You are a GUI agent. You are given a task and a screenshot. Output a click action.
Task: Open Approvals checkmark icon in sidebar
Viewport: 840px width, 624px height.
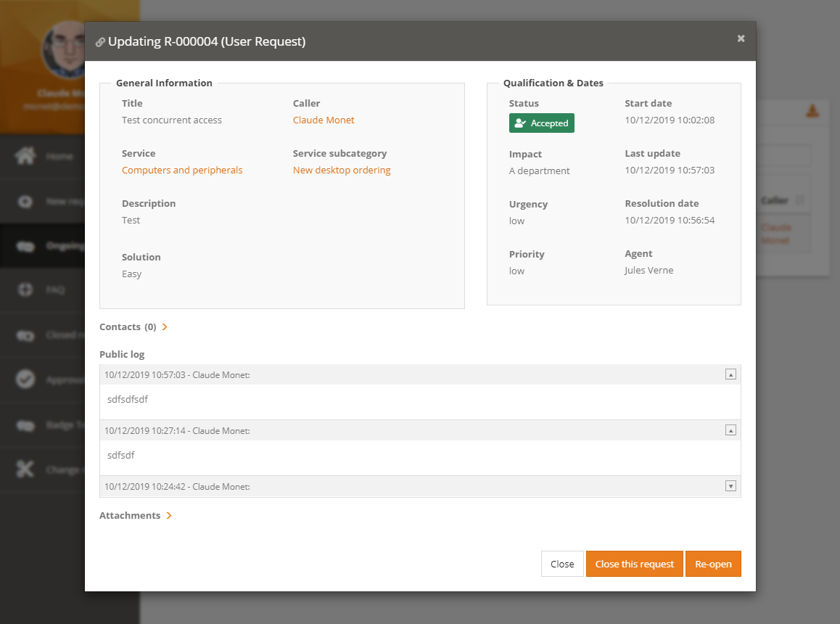[26, 379]
